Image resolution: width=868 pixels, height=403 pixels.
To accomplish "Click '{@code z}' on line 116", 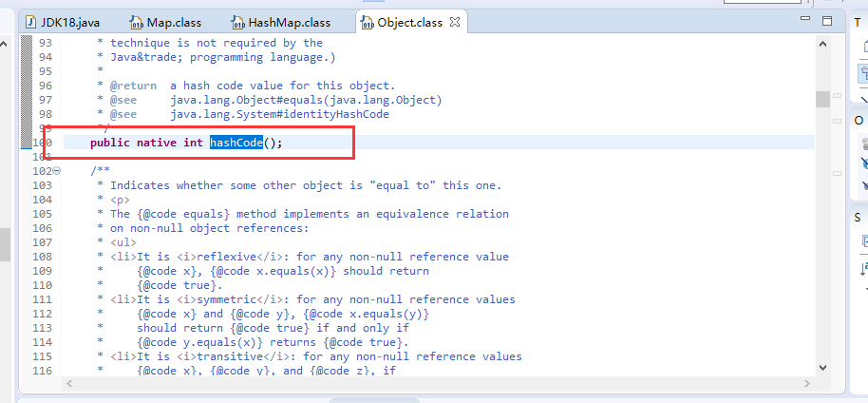I will click(343, 371).
